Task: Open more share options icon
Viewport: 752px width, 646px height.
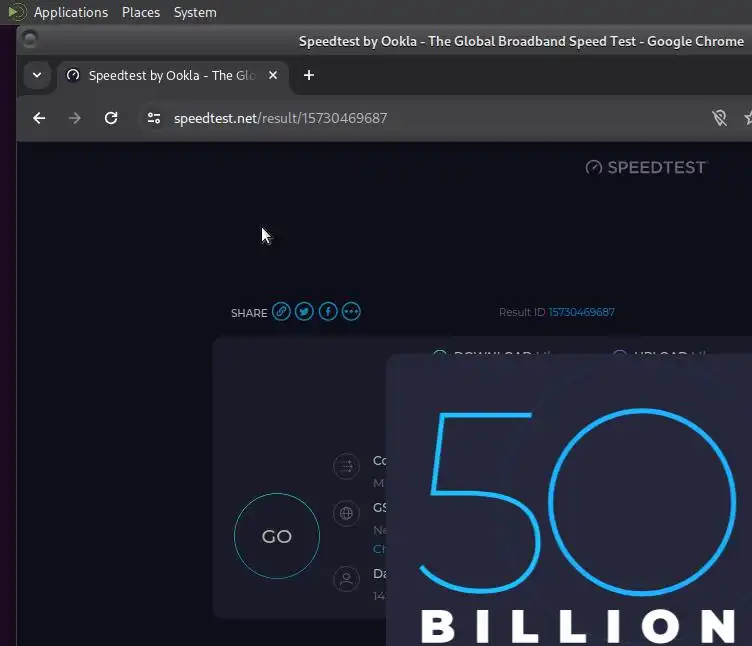Action: click(351, 312)
